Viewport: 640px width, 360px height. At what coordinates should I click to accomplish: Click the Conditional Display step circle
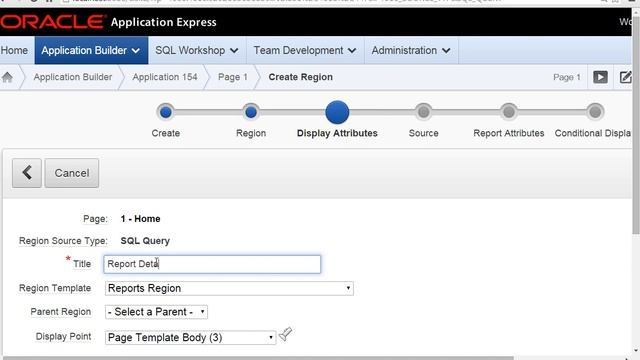[595, 112]
